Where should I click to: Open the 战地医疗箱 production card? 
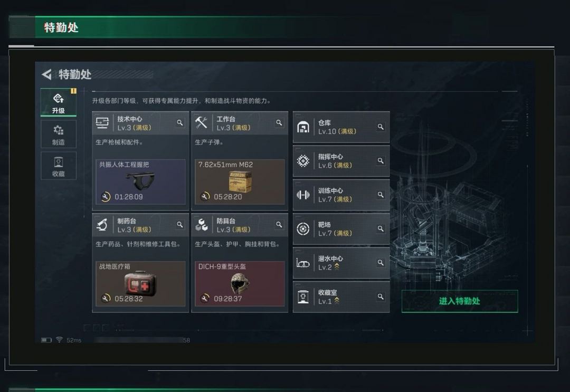coord(140,284)
